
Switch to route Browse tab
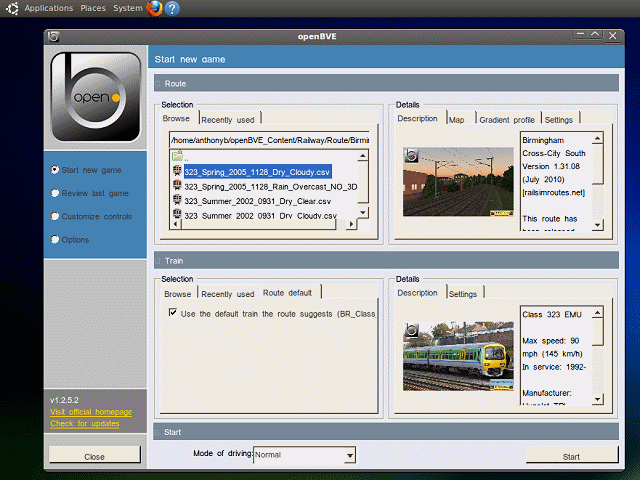click(176, 118)
